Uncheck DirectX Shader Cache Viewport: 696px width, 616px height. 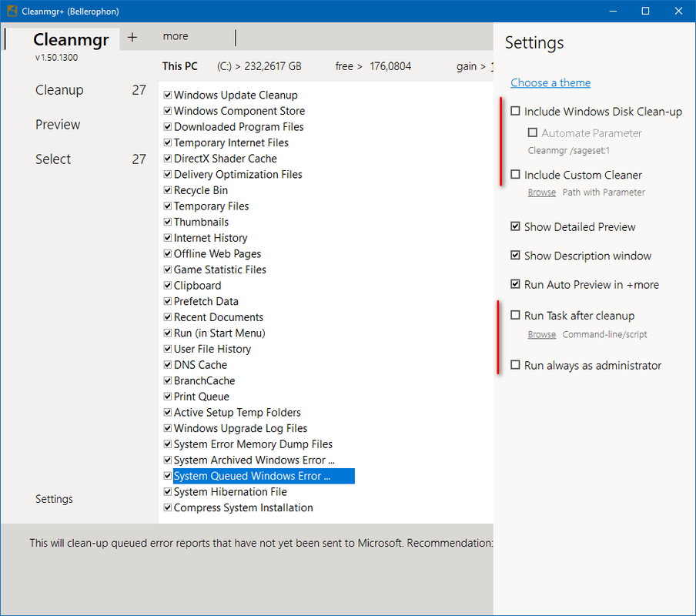pos(167,158)
